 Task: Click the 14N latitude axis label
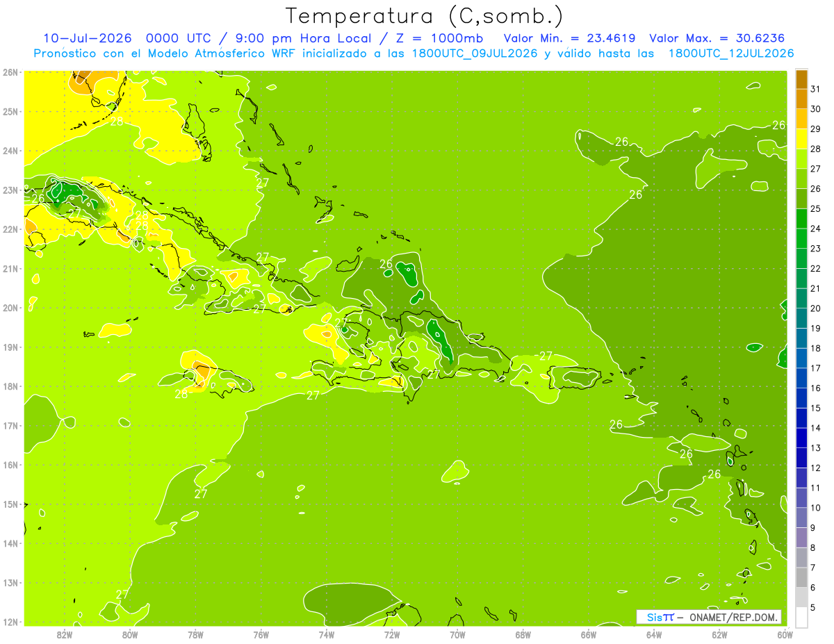(10, 543)
